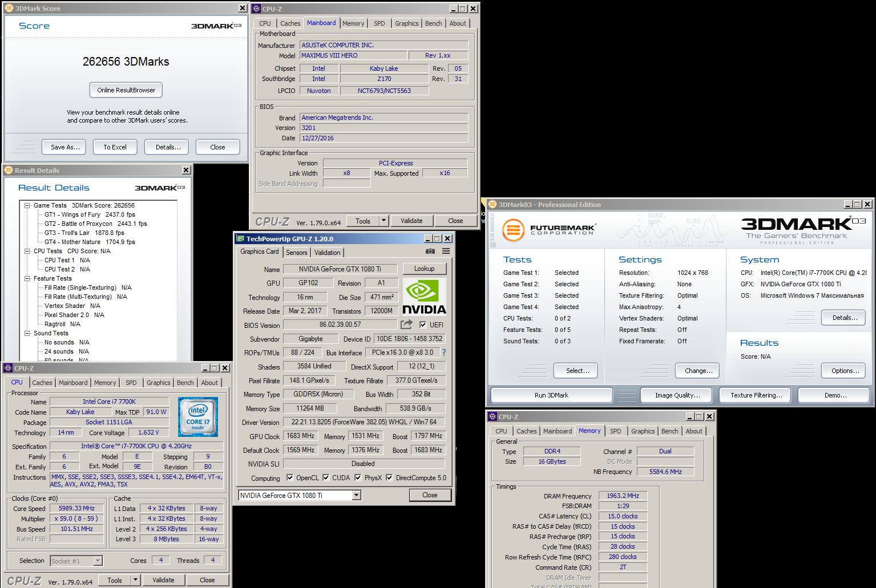The height and width of the screenshot is (588, 876).
Task: Click the Change... settings button
Action: [x=698, y=371]
